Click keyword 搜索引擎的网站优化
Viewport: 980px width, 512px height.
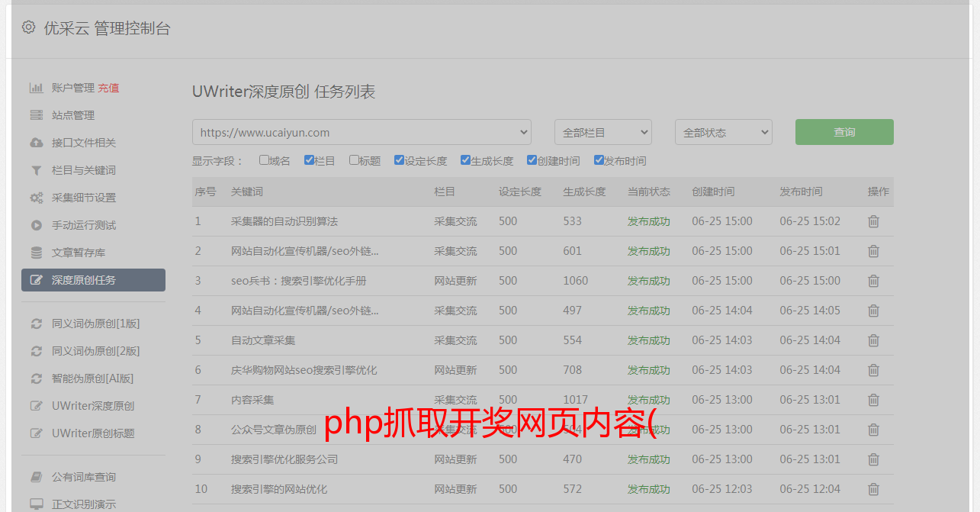(279, 489)
